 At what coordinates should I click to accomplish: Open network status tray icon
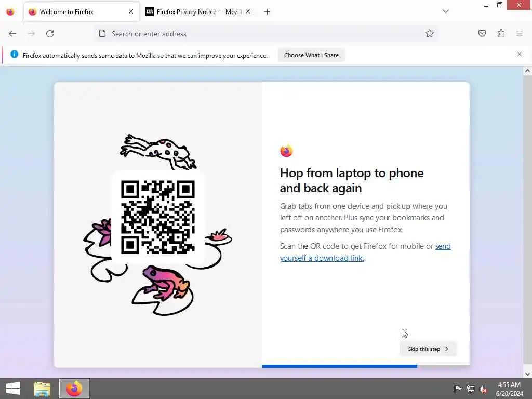pyautogui.click(x=471, y=389)
